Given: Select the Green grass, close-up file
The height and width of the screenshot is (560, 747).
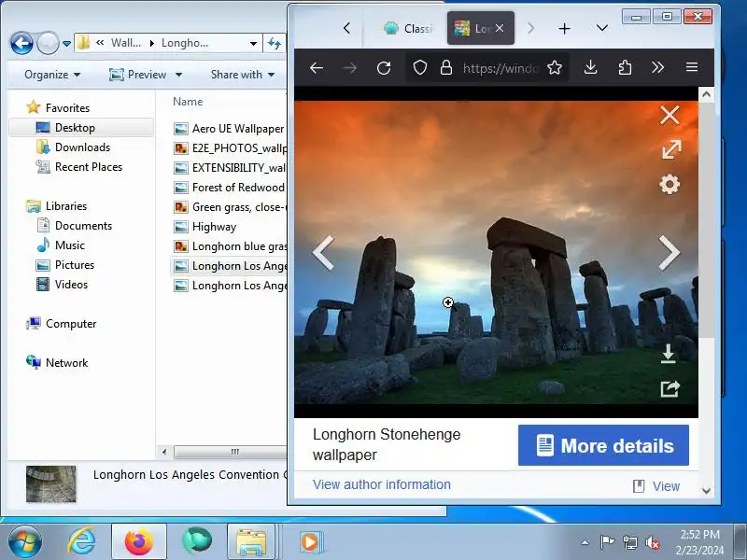Looking at the screenshot, I should click(229, 207).
